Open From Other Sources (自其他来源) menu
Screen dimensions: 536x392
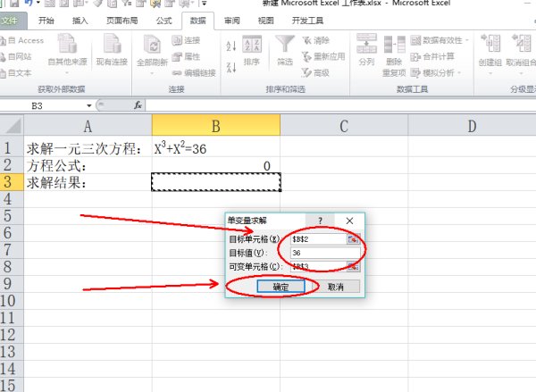pos(67,54)
